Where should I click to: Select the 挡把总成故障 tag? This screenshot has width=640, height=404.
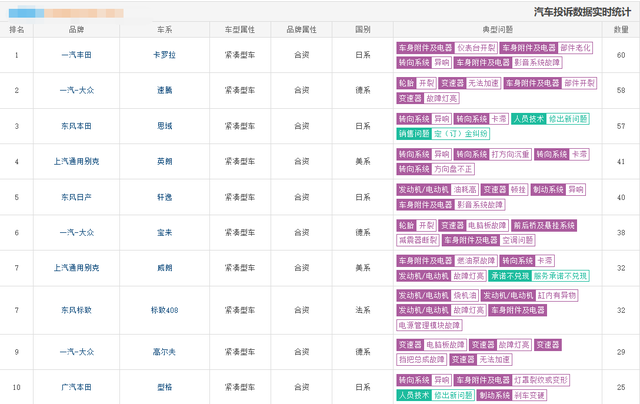pos(421,360)
